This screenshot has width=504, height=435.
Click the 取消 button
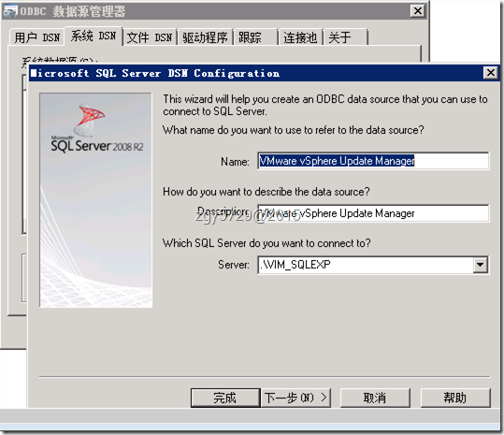(375, 398)
